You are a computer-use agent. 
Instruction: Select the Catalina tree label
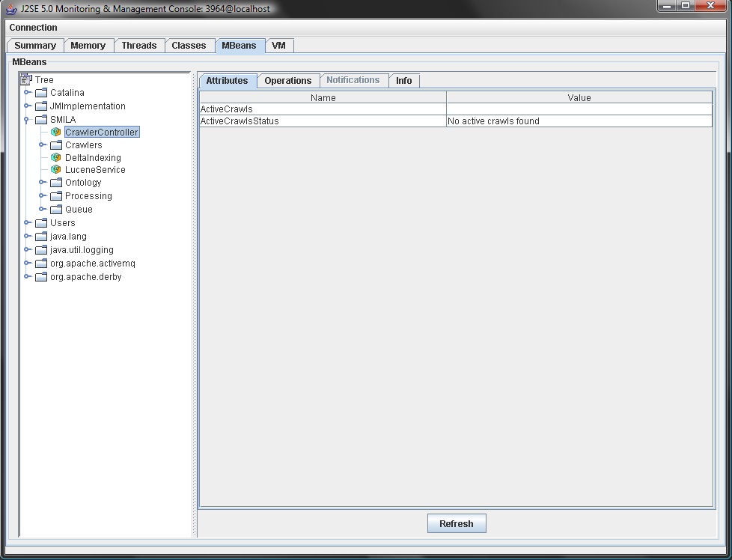[67, 93]
